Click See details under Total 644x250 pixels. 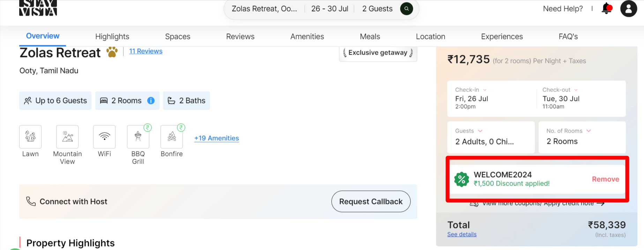pyautogui.click(x=462, y=234)
